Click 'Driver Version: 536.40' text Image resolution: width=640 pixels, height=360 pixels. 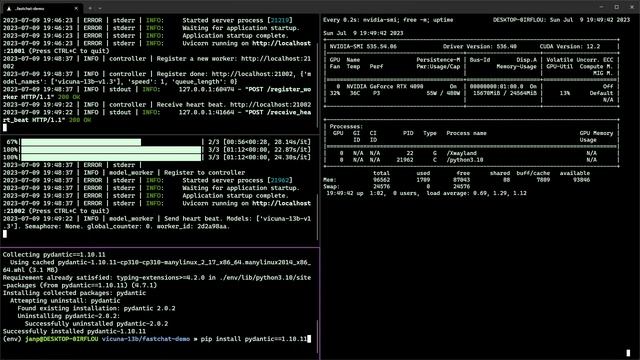(x=480, y=47)
